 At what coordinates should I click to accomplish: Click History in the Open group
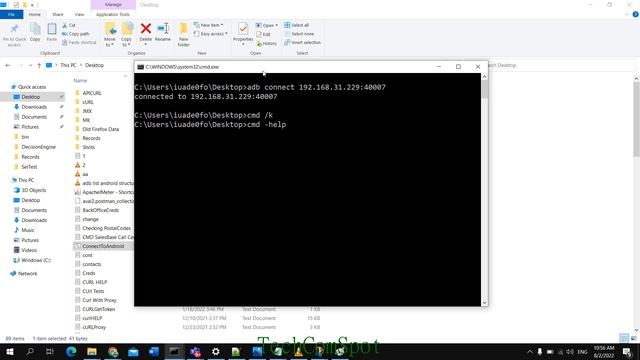(x=267, y=43)
